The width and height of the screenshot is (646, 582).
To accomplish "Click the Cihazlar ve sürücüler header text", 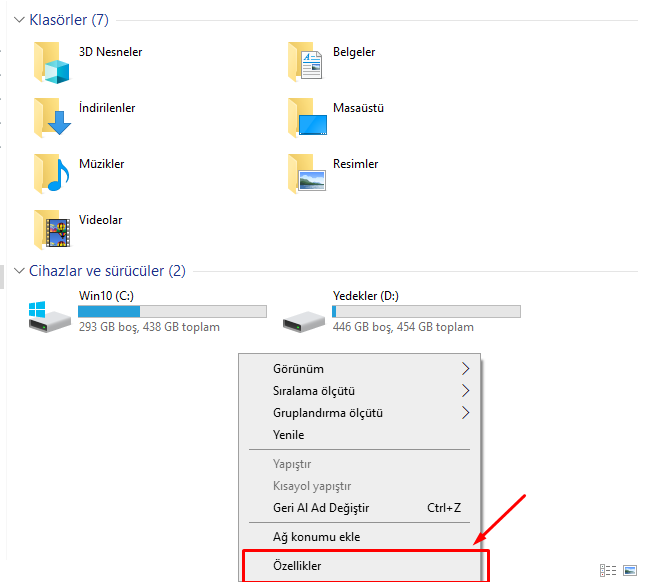I will 107,271.
